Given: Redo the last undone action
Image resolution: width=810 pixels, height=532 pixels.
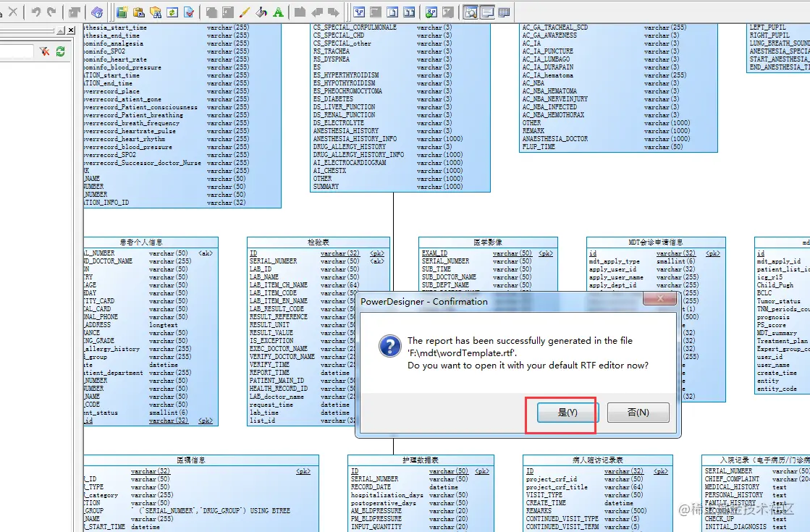Looking at the screenshot, I should tap(51, 12).
